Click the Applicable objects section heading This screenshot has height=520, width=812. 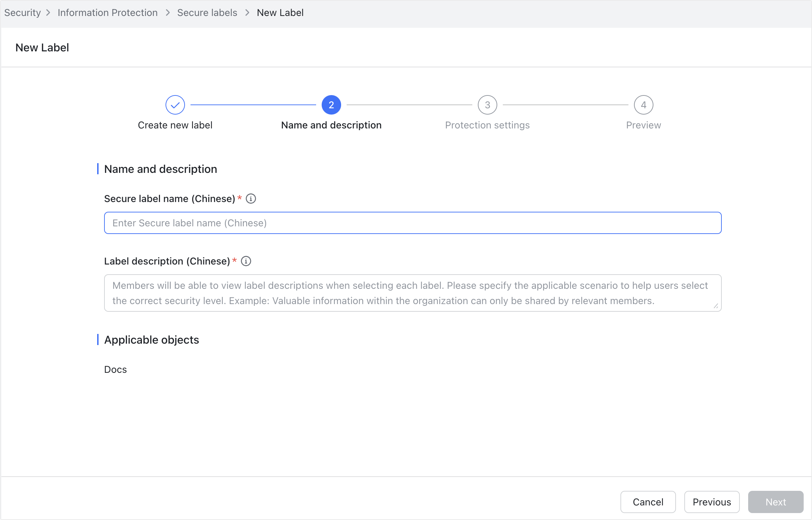click(152, 340)
